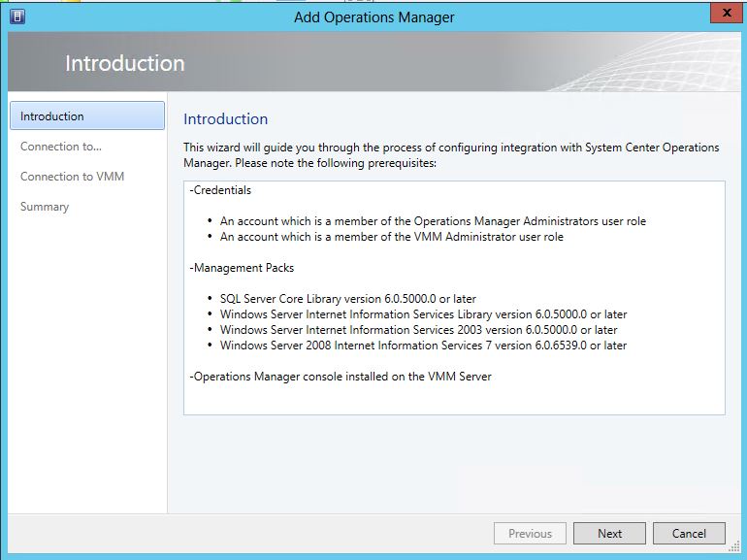Click the Cancel button

689,533
